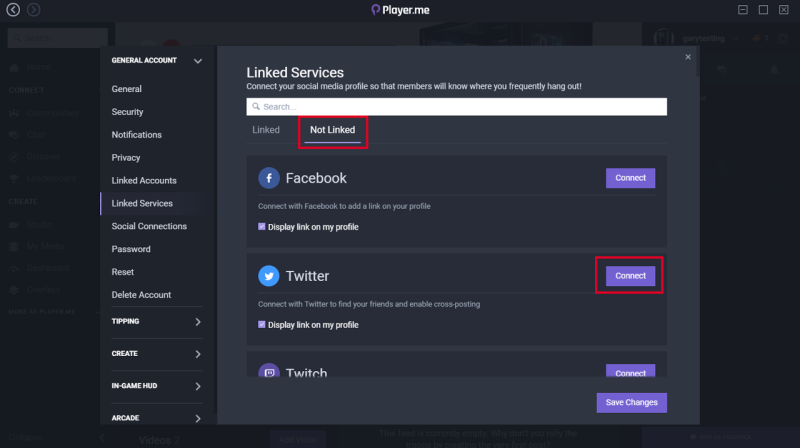The width and height of the screenshot is (800, 448).
Task: Open Notifications settings page
Action: pos(137,135)
